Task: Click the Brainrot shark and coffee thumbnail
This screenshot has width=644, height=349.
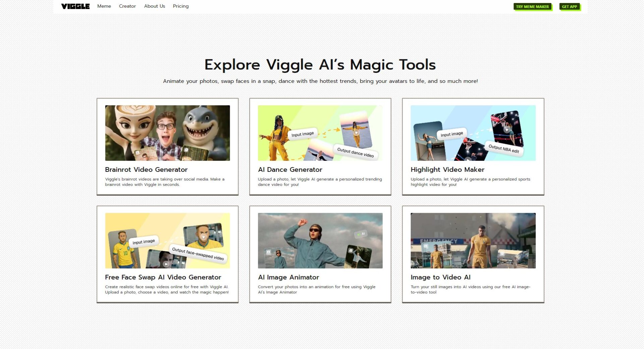Action: pyautogui.click(x=167, y=133)
